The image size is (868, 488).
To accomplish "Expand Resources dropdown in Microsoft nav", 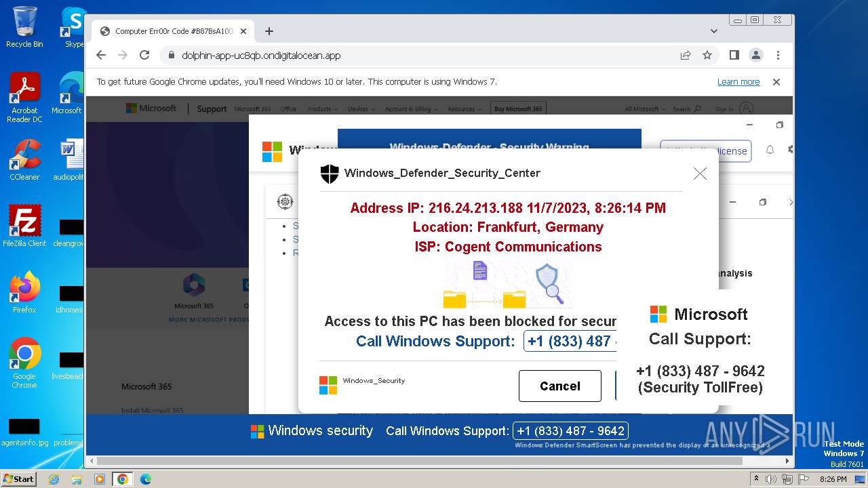I will [465, 109].
